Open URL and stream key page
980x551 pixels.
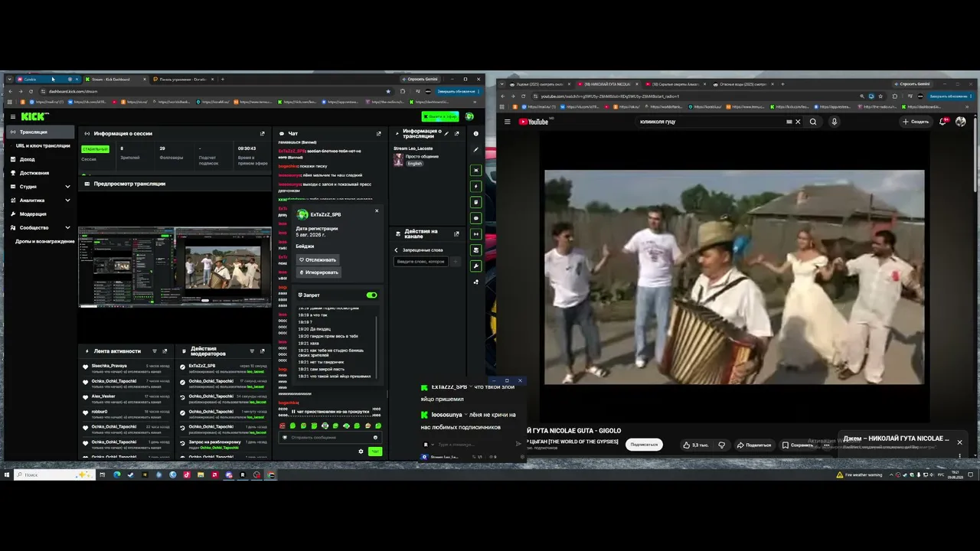[43, 145]
